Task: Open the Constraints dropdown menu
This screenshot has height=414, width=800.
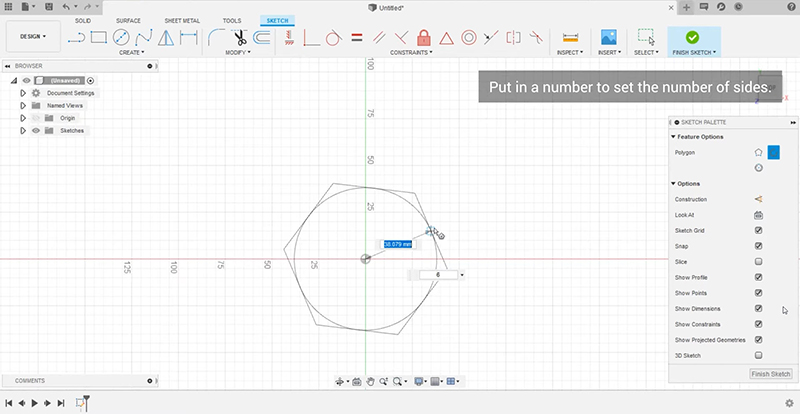Action: point(411,52)
